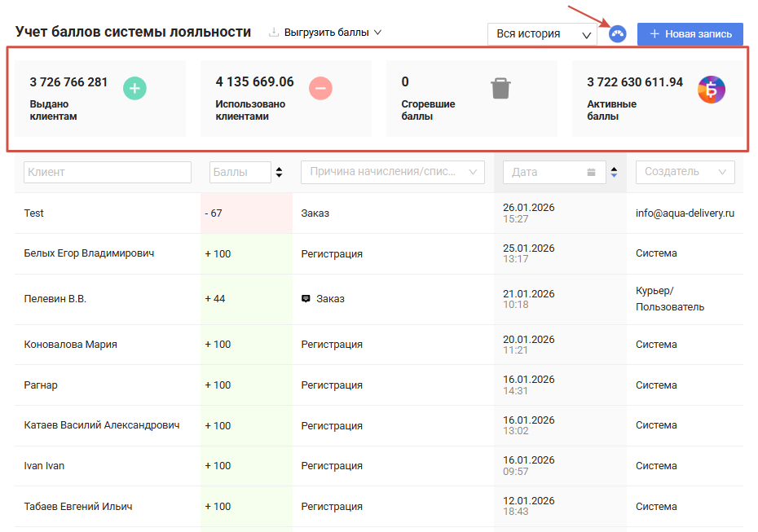Click the green plus issued-points icon

(x=134, y=88)
